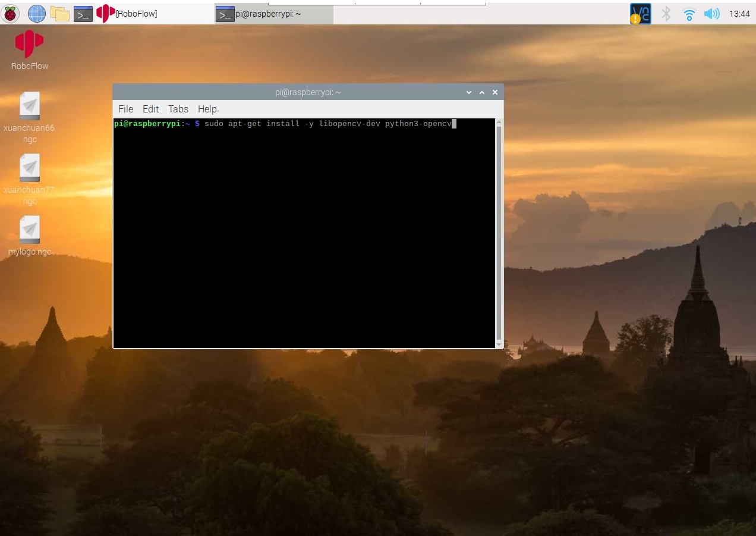Open the Wi-Fi network menu
Image resolution: width=756 pixels, height=536 pixels.
tap(689, 13)
